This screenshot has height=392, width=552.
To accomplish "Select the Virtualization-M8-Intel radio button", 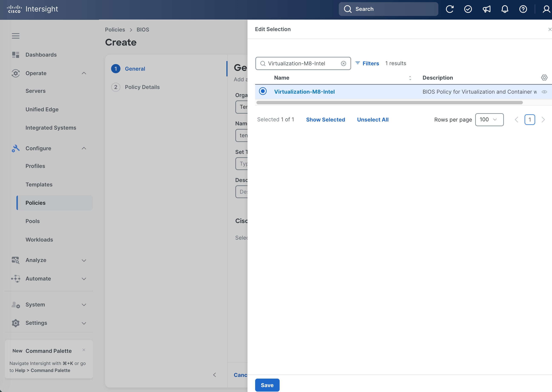I will [x=263, y=91].
